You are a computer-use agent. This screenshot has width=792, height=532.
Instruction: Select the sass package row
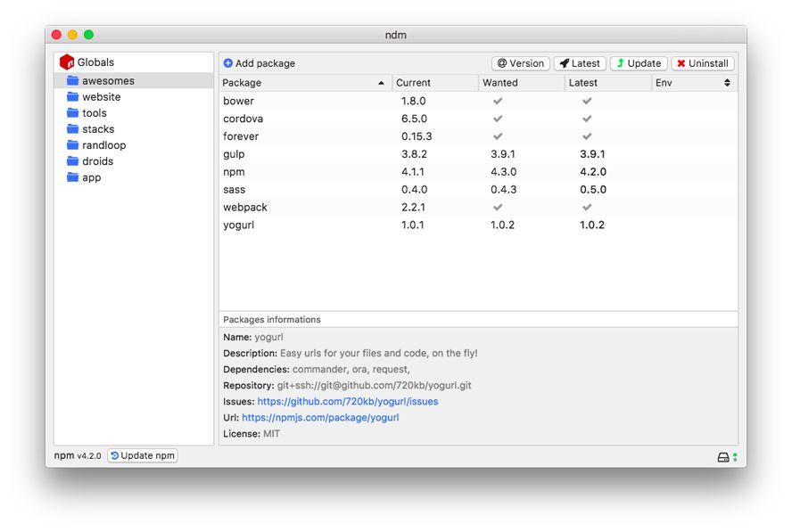tap(478, 189)
